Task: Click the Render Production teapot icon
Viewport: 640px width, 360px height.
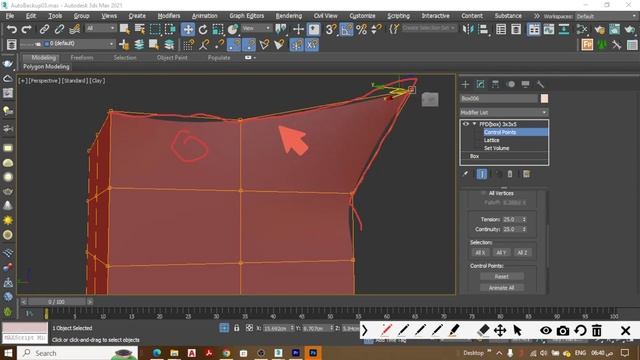Action: click(x=630, y=29)
